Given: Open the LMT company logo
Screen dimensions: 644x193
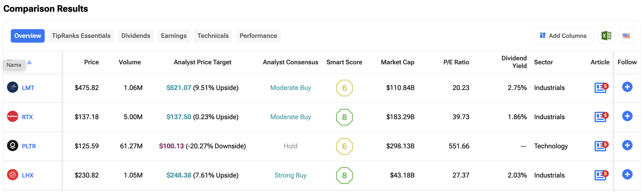Looking at the screenshot, I should pos(13,87).
